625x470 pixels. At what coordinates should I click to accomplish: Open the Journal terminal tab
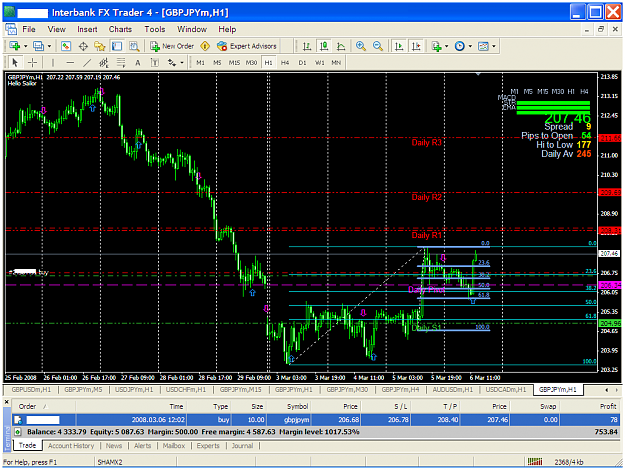pyautogui.click(x=242, y=446)
